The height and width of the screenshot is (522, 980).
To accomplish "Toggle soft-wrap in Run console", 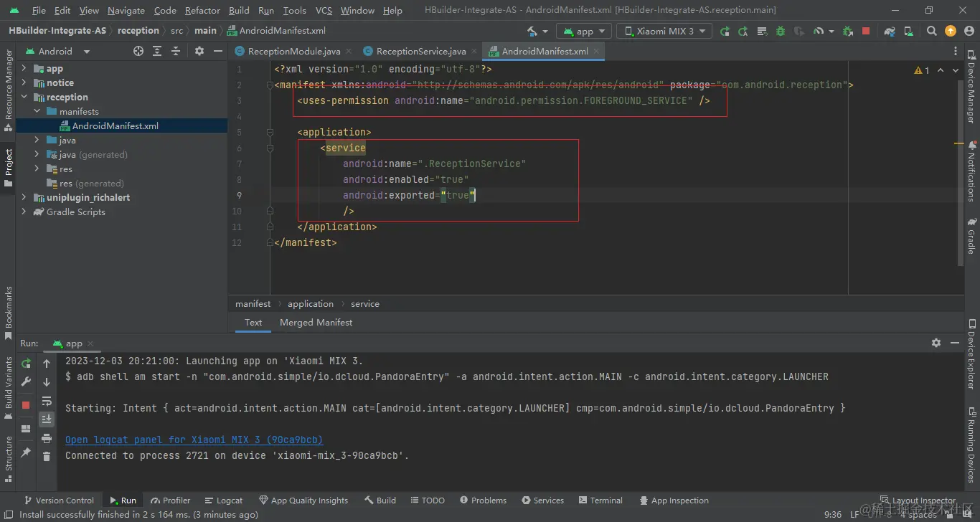I will (x=47, y=401).
